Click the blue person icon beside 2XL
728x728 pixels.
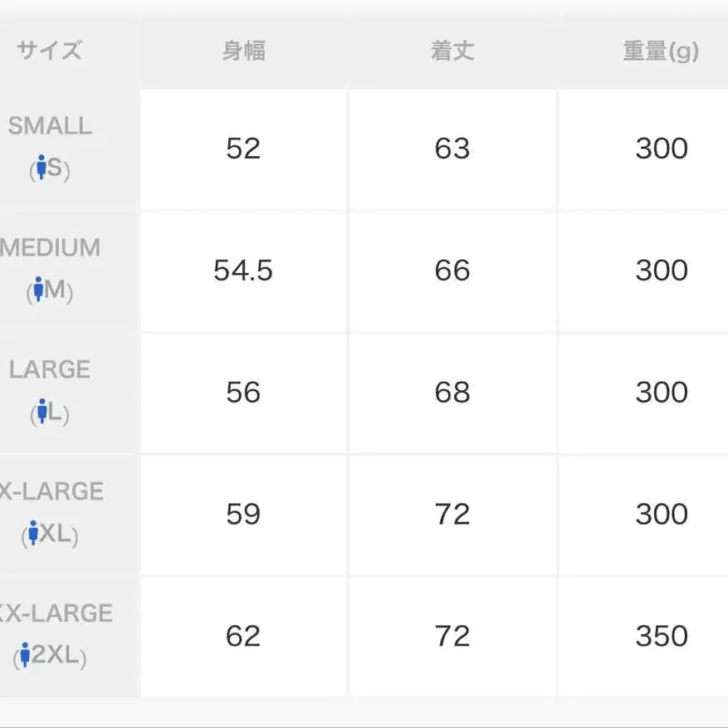pyautogui.click(x=26, y=655)
